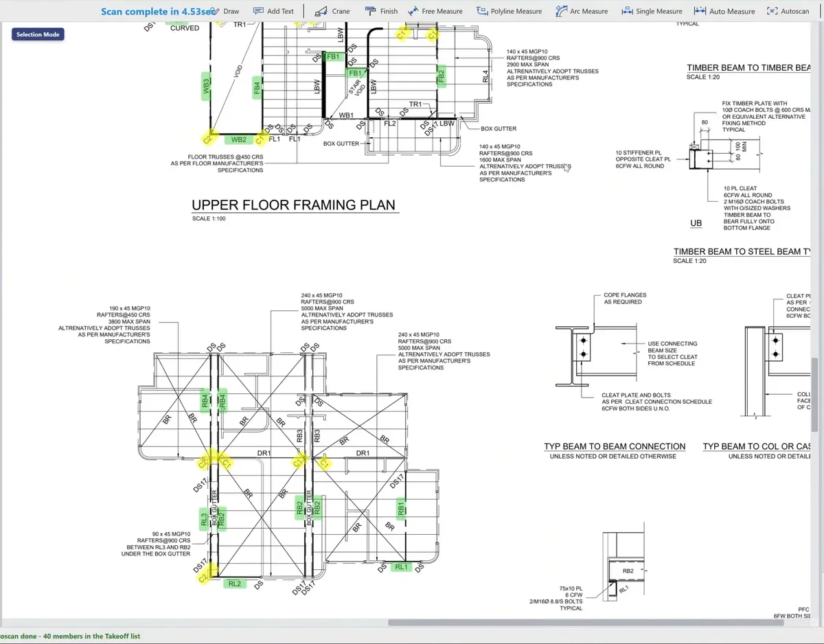The height and width of the screenshot is (644, 824).
Task: Select the green WB2 member tag
Action: (238, 139)
